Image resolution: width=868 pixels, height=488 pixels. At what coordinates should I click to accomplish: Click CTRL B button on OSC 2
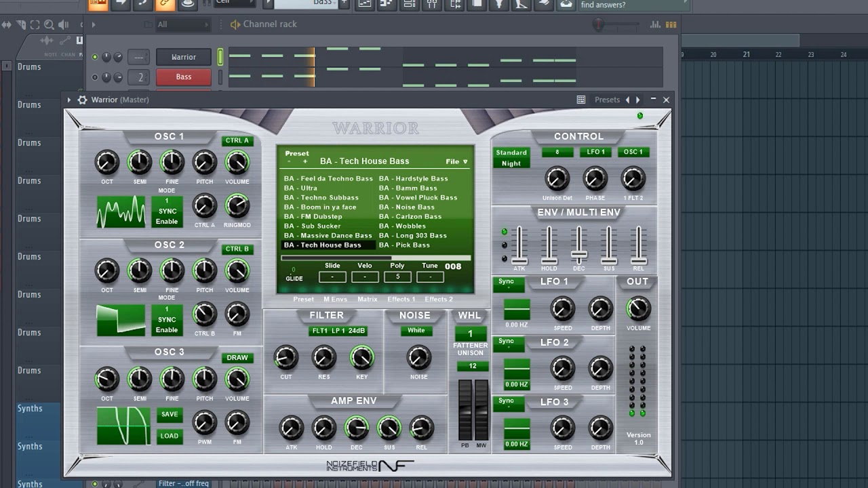(x=237, y=249)
